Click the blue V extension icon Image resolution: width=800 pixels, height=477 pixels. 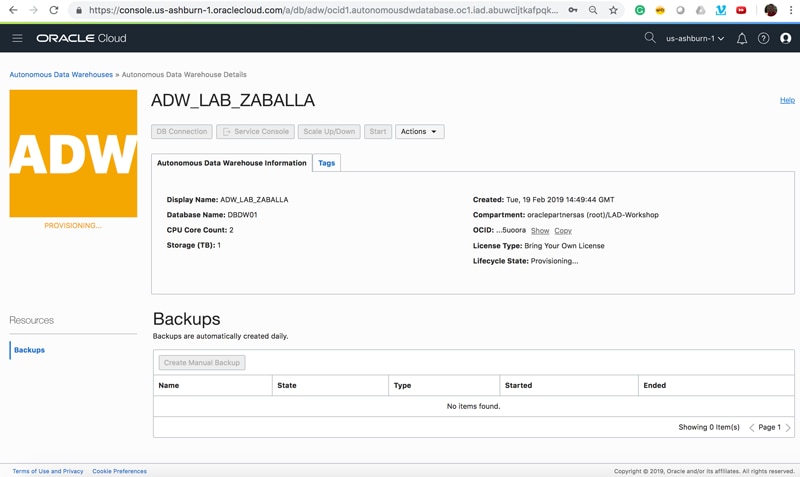click(x=720, y=10)
